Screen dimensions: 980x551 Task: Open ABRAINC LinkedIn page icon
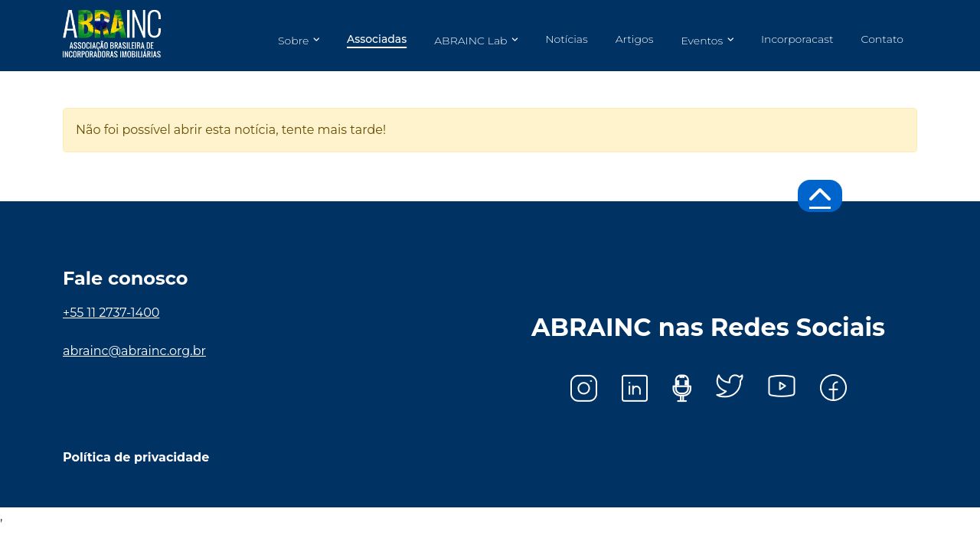635,388
